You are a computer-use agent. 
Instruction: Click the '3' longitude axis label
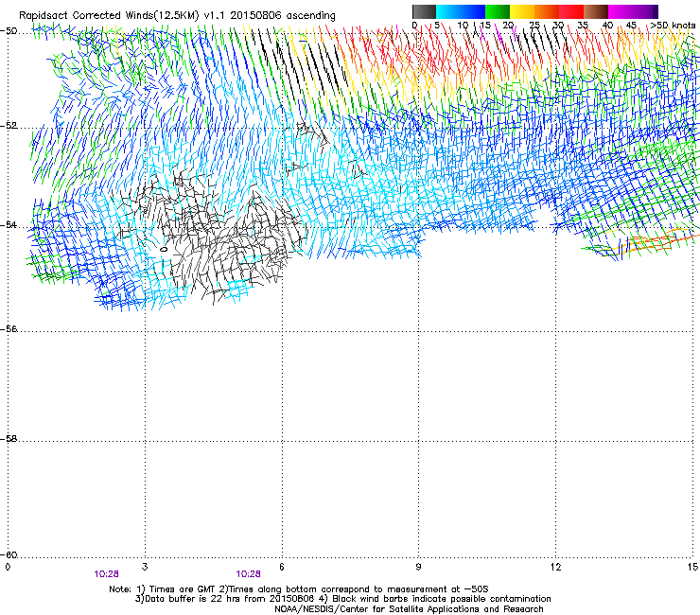tap(145, 567)
